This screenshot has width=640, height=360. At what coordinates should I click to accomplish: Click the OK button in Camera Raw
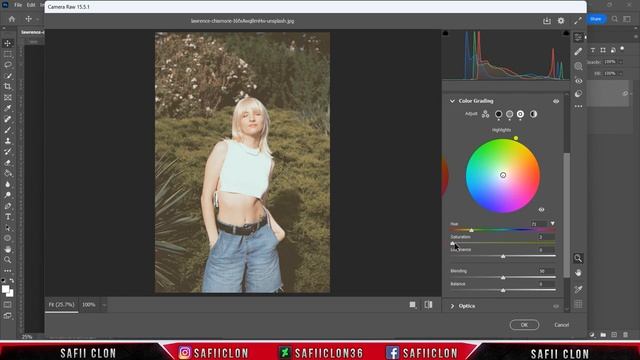[524, 325]
